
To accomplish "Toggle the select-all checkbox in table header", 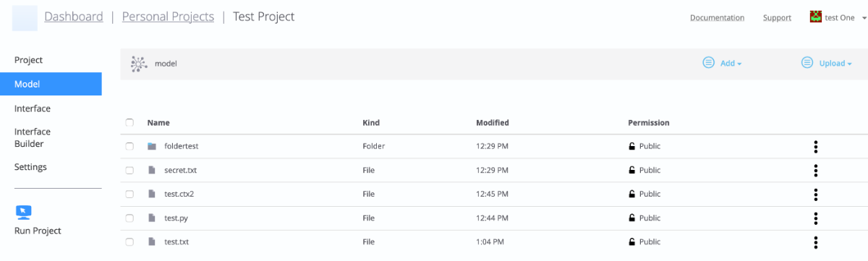I will (x=129, y=123).
